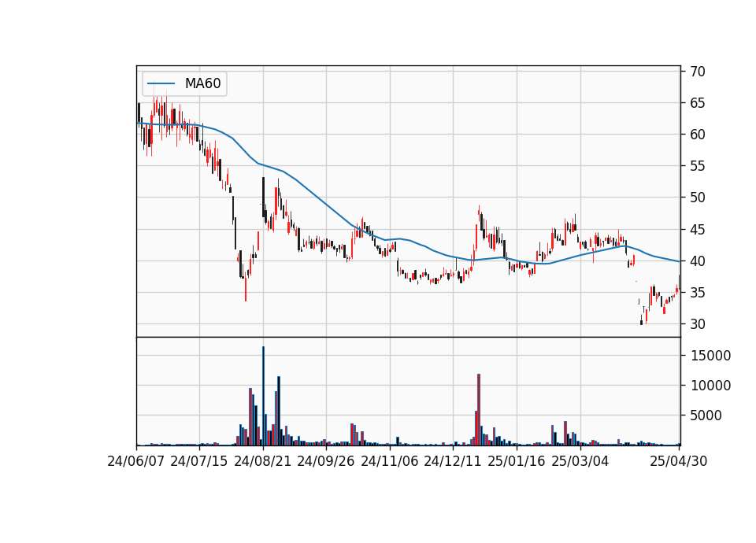Screen dimensions: 756x543
Task: Click the tallest volume bar near 24/08/21
Action: click(x=263, y=396)
